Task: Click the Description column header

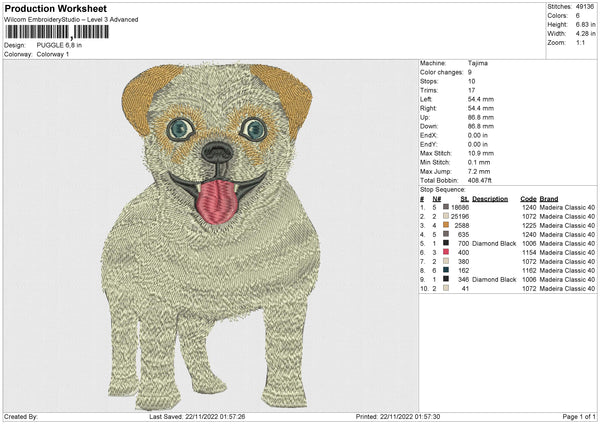Action: point(490,198)
